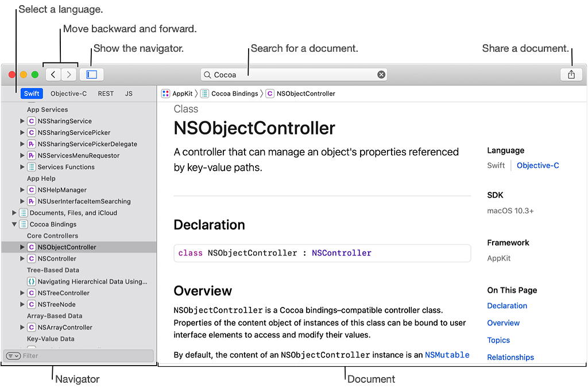Go forward with the forward arrow button
Image resolution: width=588 pixels, height=388 pixels.
point(69,75)
